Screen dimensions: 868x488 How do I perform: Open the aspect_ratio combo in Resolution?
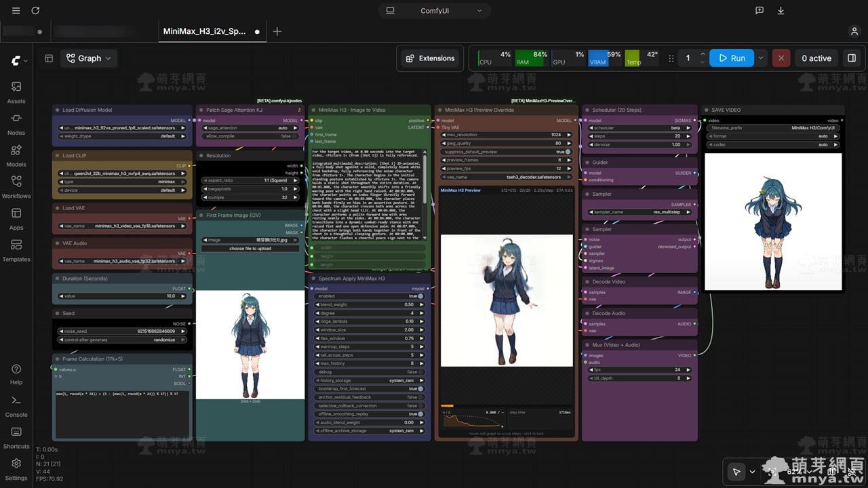[x=250, y=181]
